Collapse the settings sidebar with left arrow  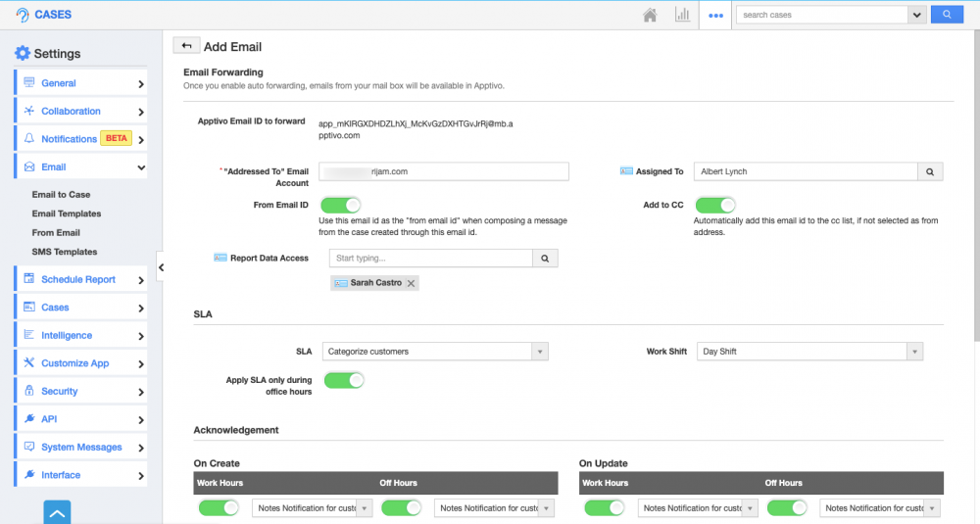(161, 266)
